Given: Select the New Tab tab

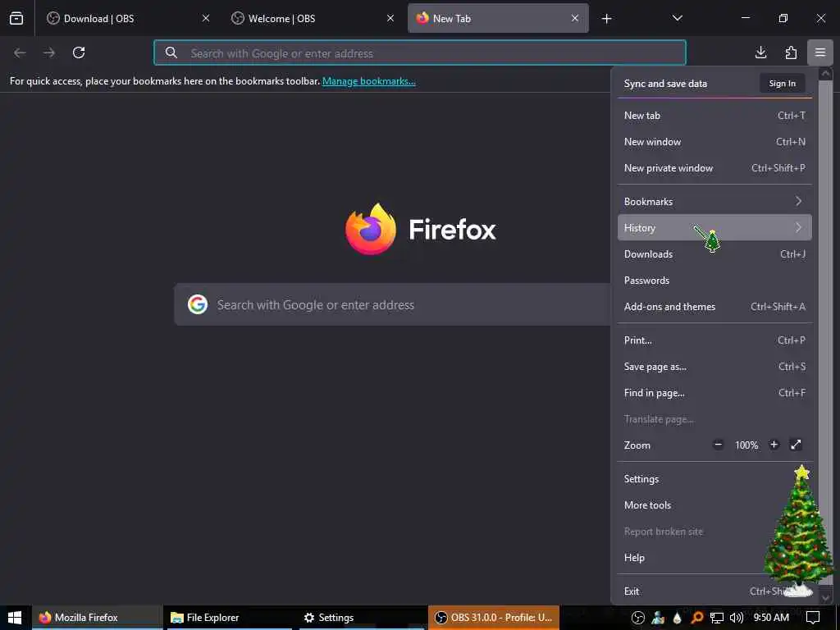Looking at the screenshot, I should point(498,18).
